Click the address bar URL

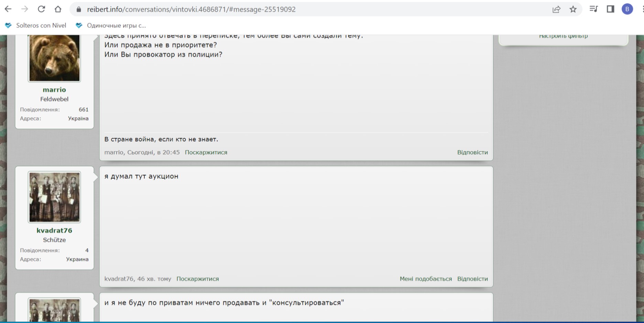(x=191, y=9)
